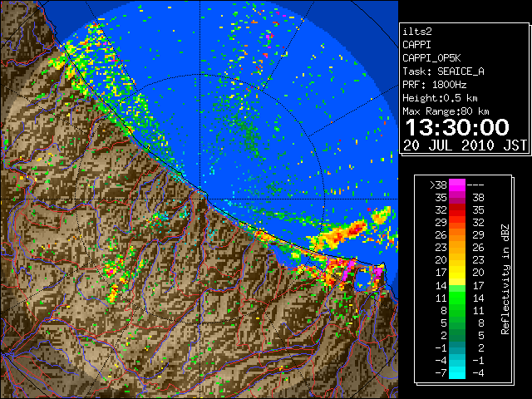Click the '>38' legend label
The image size is (532, 399).
tap(438, 185)
